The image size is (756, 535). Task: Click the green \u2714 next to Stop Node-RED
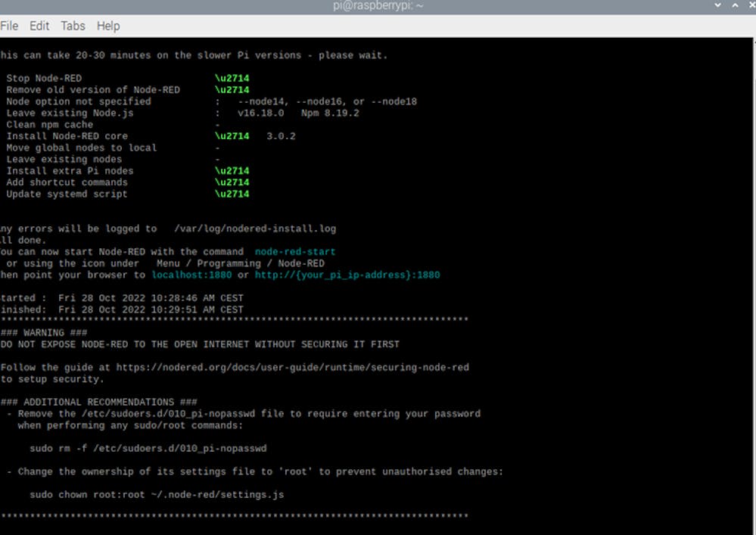pyautogui.click(x=232, y=78)
